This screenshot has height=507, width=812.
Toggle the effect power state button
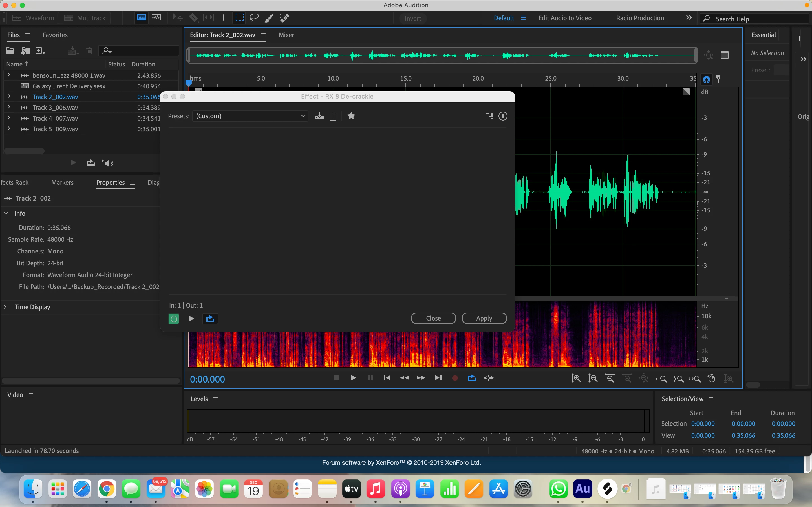point(173,319)
